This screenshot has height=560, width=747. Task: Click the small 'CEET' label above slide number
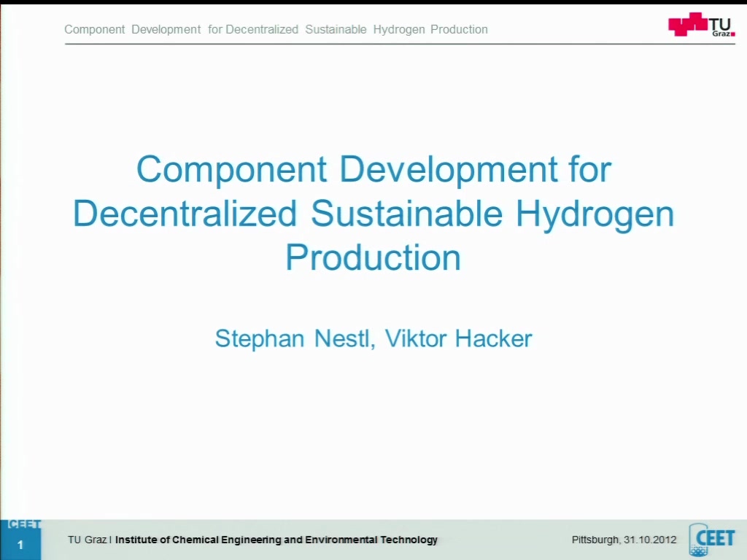[24, 524]
